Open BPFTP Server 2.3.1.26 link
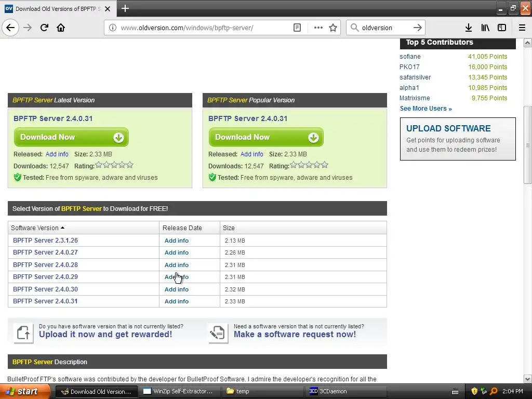 [x=45, y=240]
